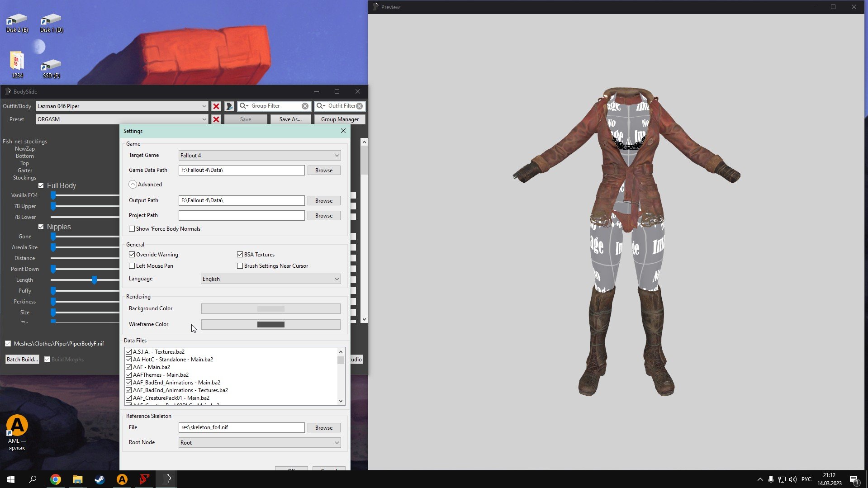The image size is (868, 488).
Task: Click the refresh outfits icon beside Group Filter
Action: 229,106
